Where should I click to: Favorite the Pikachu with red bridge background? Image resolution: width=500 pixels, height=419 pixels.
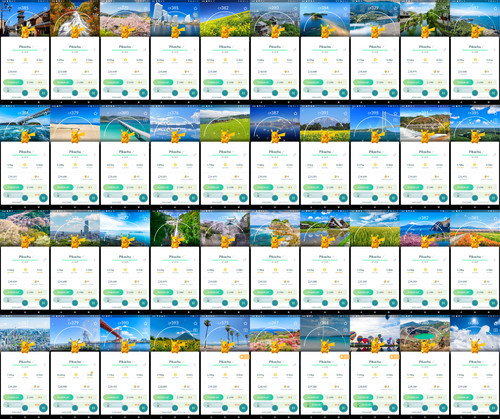[146, 323]
